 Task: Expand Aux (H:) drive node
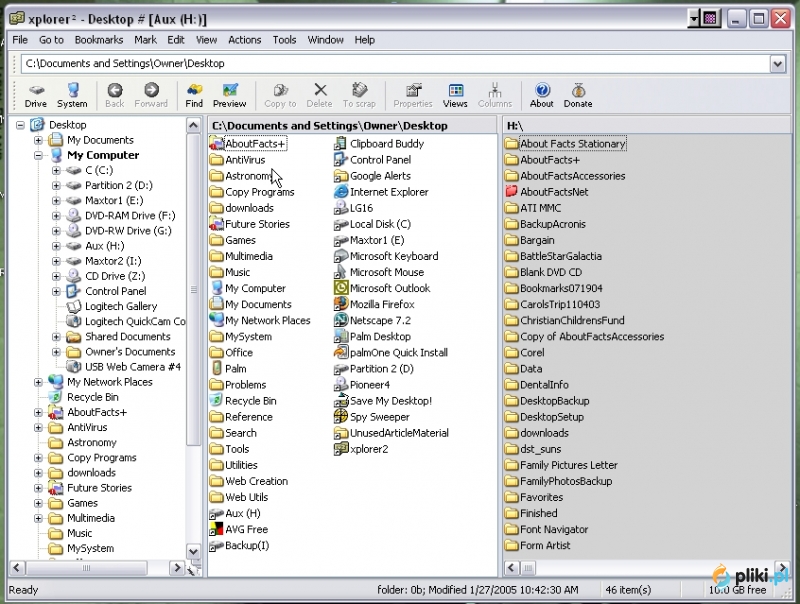[56, 246]
